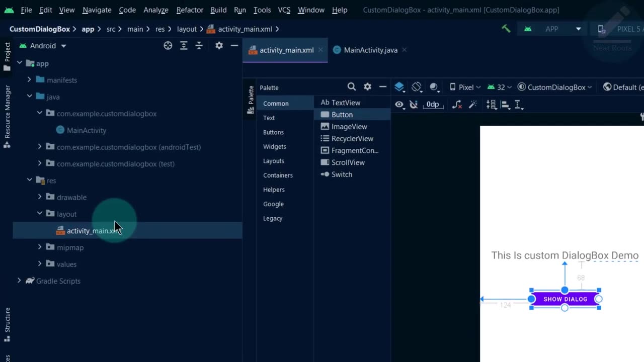
Task: Open the File menu
Action: [26, 10]
